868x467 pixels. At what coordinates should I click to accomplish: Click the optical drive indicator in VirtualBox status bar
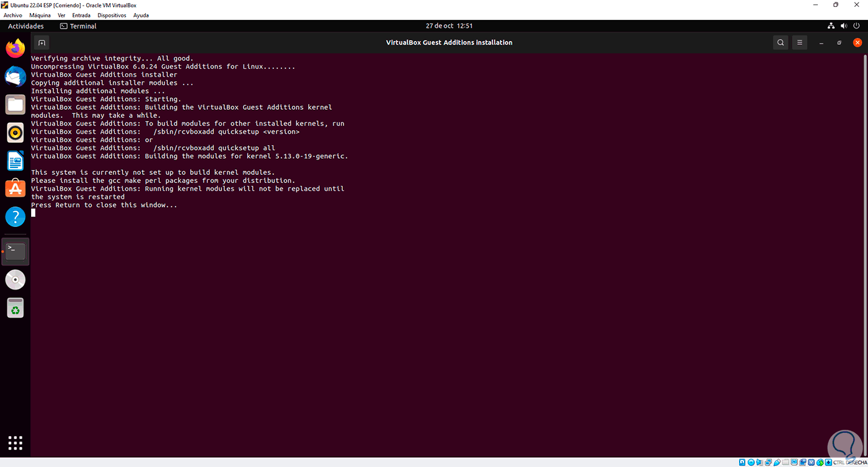[x=751, y=462]
